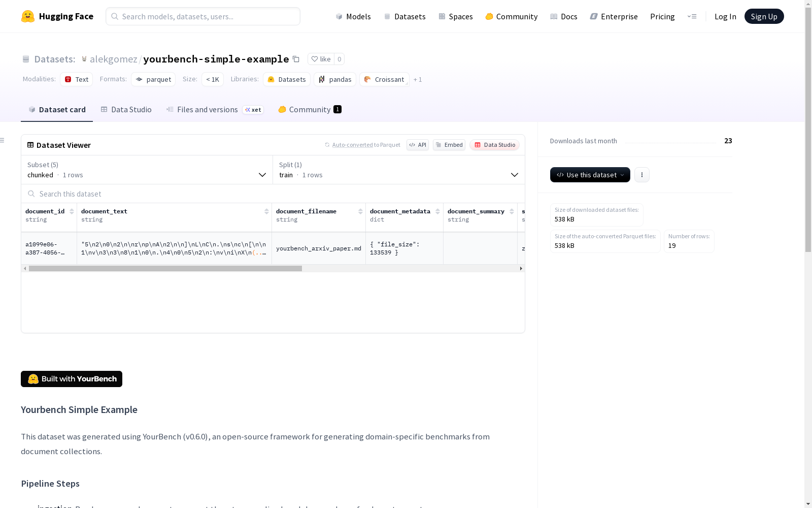Sort the document_text column

point(266,211)
